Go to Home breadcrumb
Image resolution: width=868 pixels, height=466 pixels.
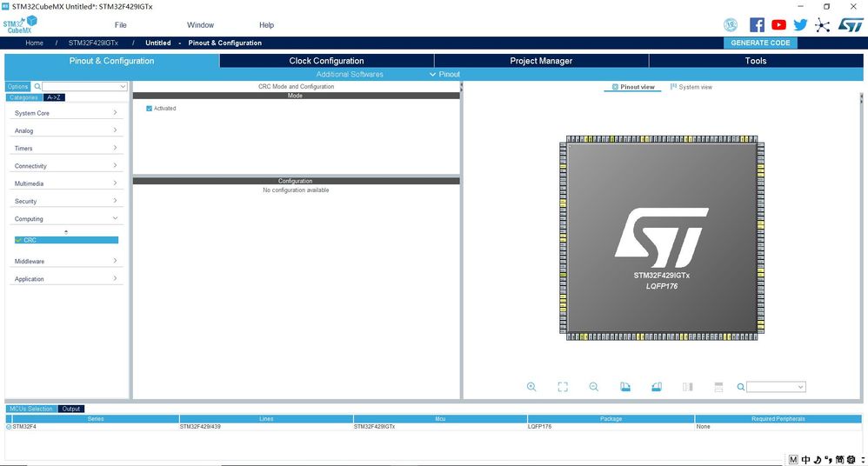click(34, 43)
